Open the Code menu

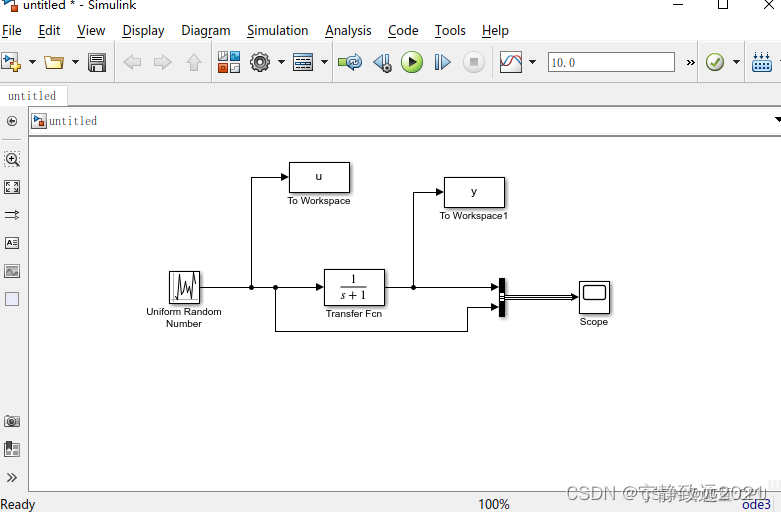(x=403, y=30)
